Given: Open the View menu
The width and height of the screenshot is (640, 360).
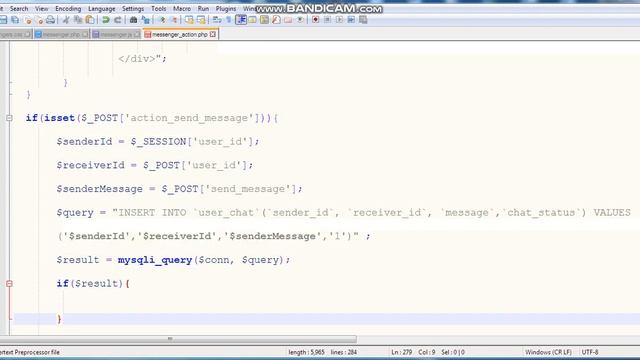Looking at the screenshot, I should click(x=41, y=9).
